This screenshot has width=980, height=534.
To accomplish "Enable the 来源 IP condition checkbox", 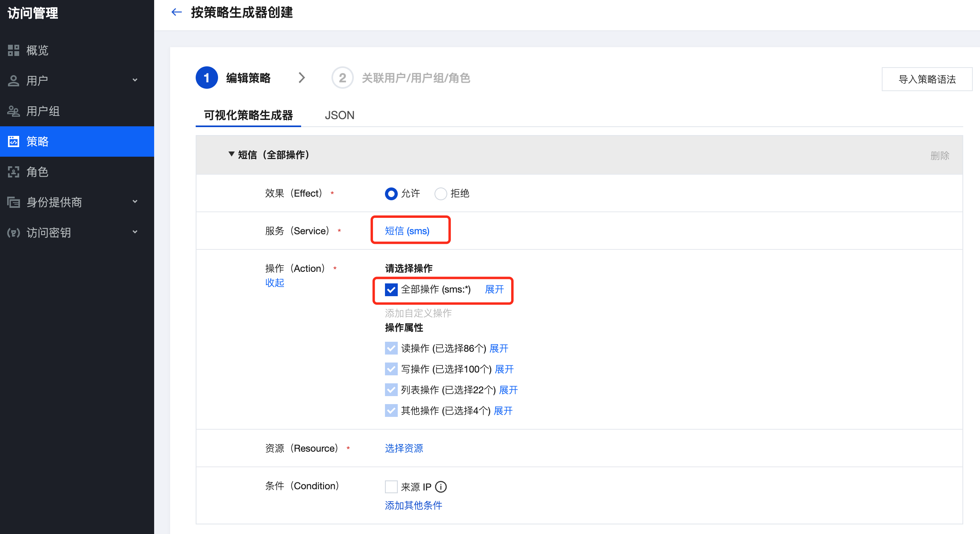I will click(391, 487).
